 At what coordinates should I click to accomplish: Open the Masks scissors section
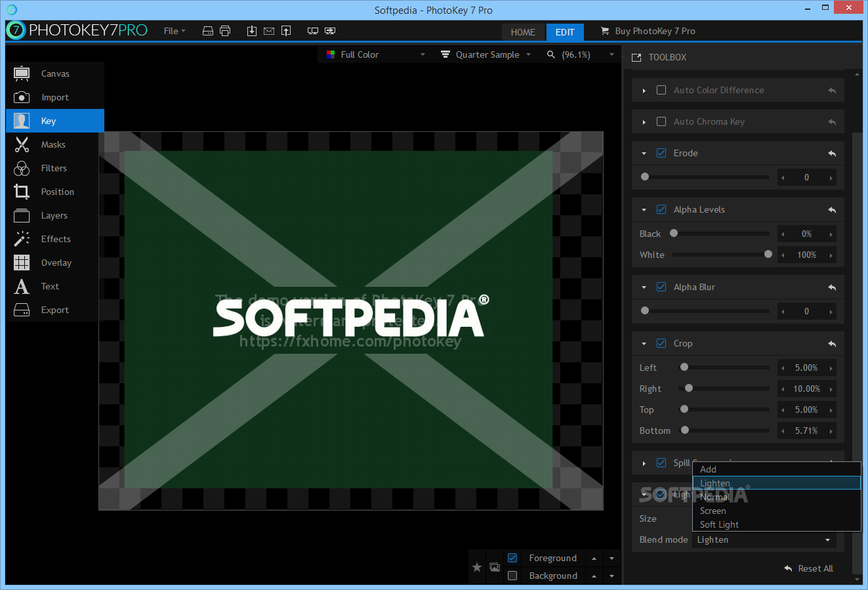coord(55,144)
